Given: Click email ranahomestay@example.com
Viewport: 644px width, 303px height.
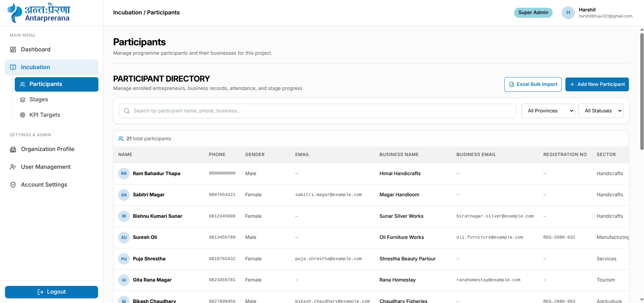Looking at the screenshot, I should tap(488, 280).
